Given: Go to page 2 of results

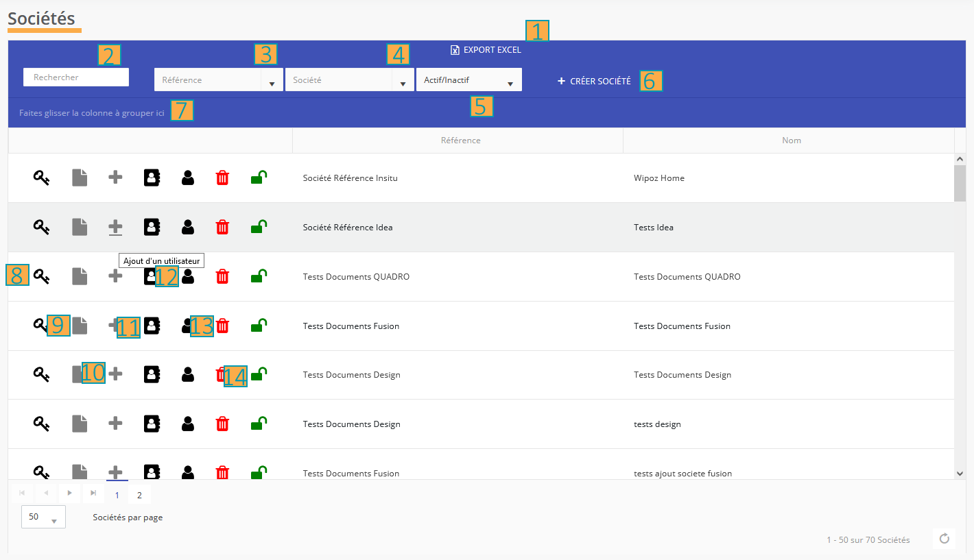Looking at the screenshot, I should [139, 495].
